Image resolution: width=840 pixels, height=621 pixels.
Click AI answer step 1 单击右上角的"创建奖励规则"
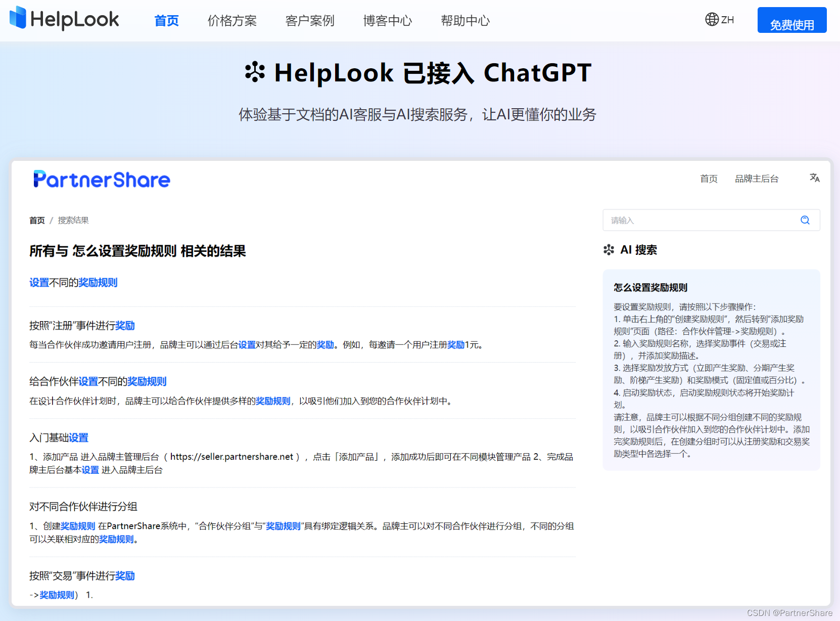pos(709,325)
